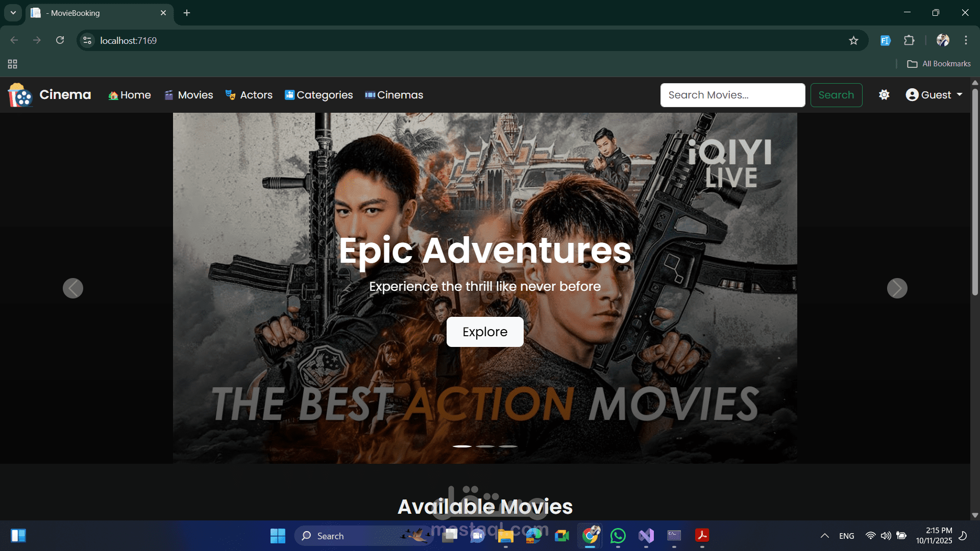Image resolution: width=980 pixels, height=551 pixels.
Task: Toggle the dark/light theme sun icon
Action: (884, 95)
